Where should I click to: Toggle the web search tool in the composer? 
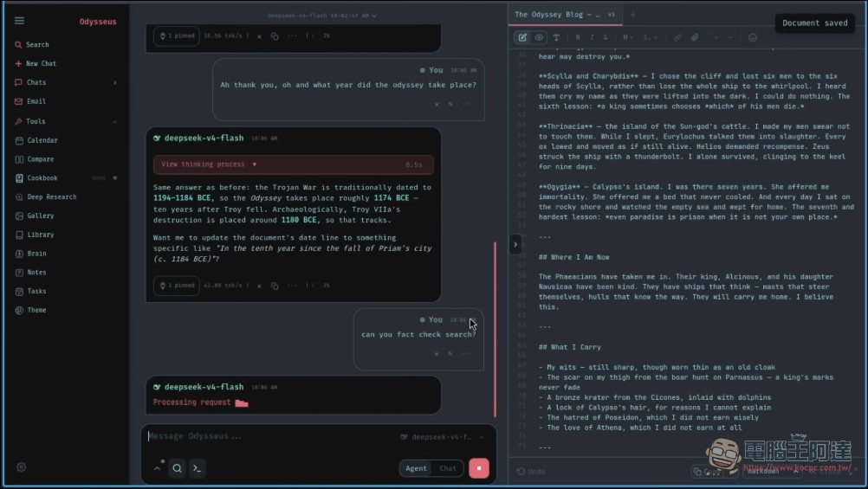(x=177, y=468)
